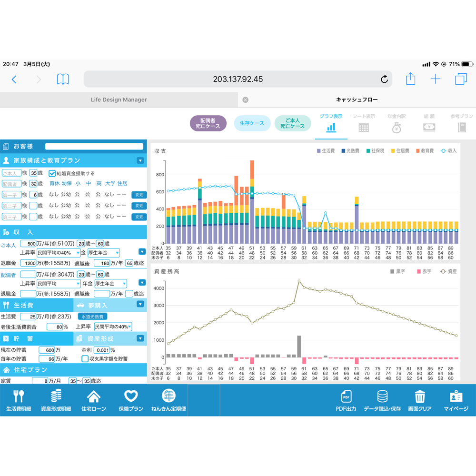Select 生存ケース scenario
This screenshot has height=476, width=476.
click(x=252, y=123)
